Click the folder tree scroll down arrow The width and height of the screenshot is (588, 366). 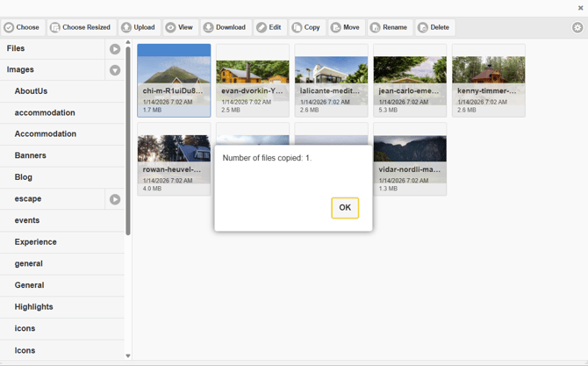[128, 355]
